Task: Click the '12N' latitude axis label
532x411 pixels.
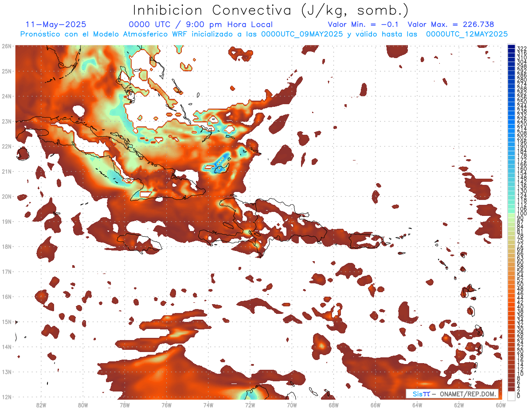Action: point(6,397)
